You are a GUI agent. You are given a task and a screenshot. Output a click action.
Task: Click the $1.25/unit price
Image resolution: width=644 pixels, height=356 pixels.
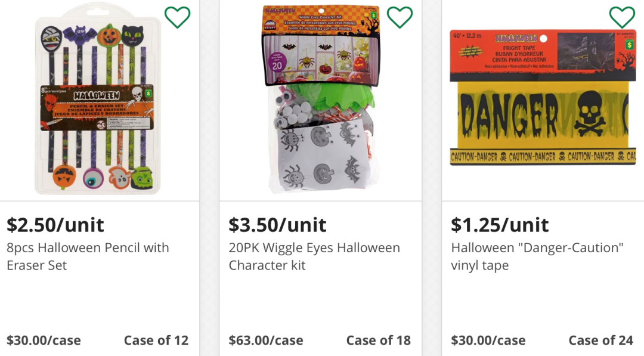[500, 225]
